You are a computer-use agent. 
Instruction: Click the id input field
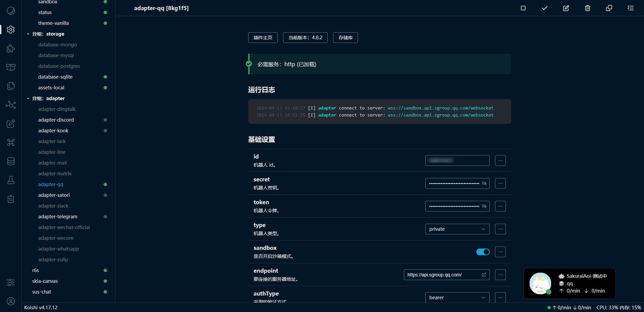[457, 161]
